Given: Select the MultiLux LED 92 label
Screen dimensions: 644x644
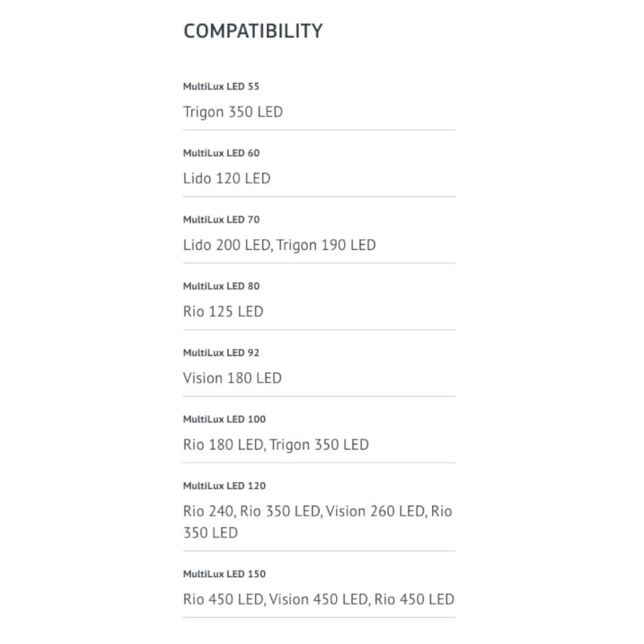Looking at the screenshot, I should (221, 352).
